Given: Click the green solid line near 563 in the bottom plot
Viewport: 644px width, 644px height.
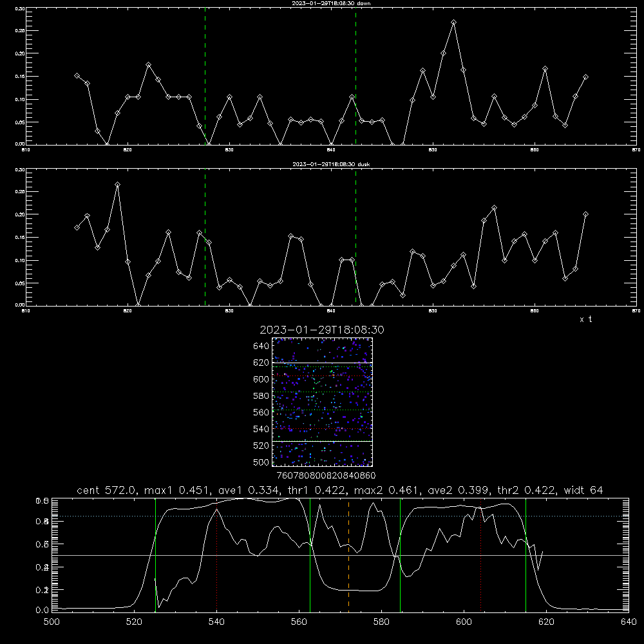Looking at the screenshot, I should (x=310, y=554).
